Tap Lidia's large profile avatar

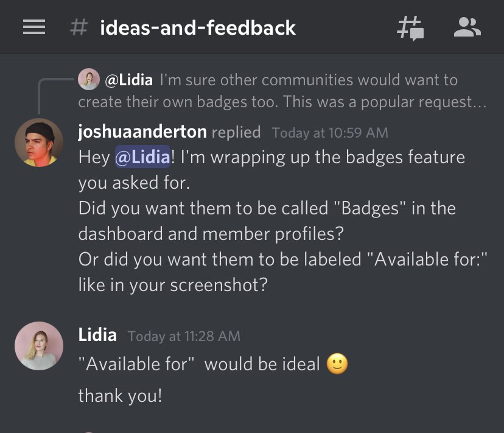[39, 345]
